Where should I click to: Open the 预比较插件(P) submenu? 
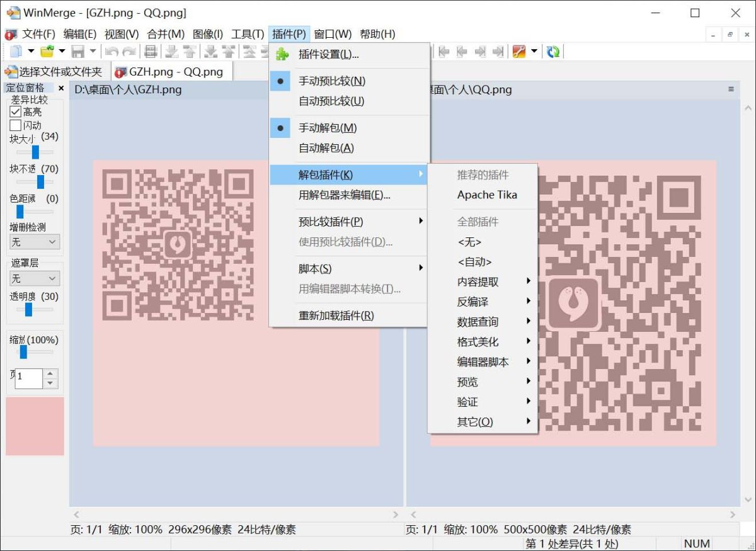[x=350, y=222]
